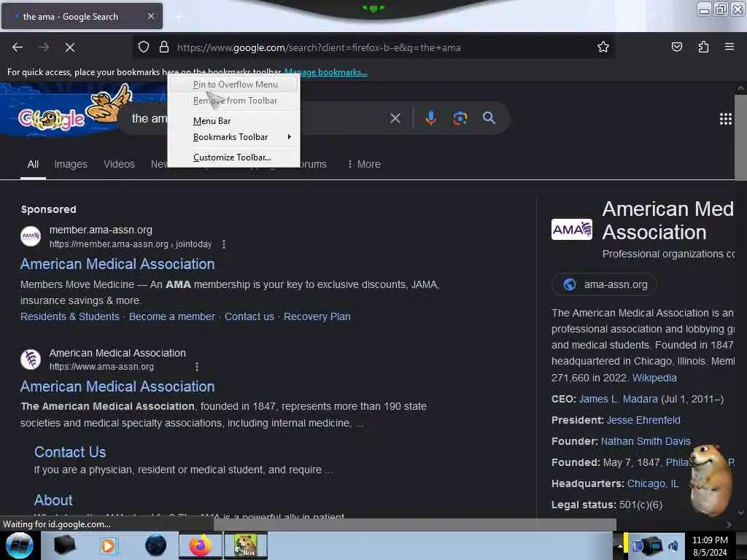Show hidden tray icons arrow
The width and height of the screenshot is (747, 560).
pos(620,545)
